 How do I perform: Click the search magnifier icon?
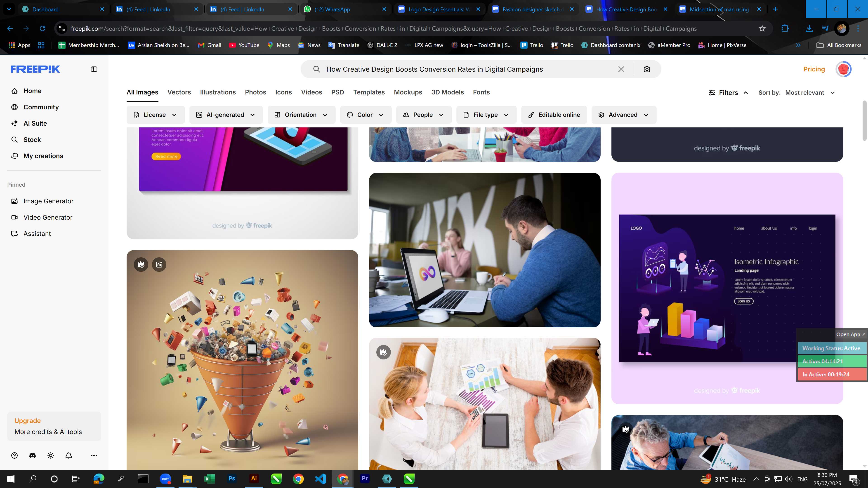point(316,69)
